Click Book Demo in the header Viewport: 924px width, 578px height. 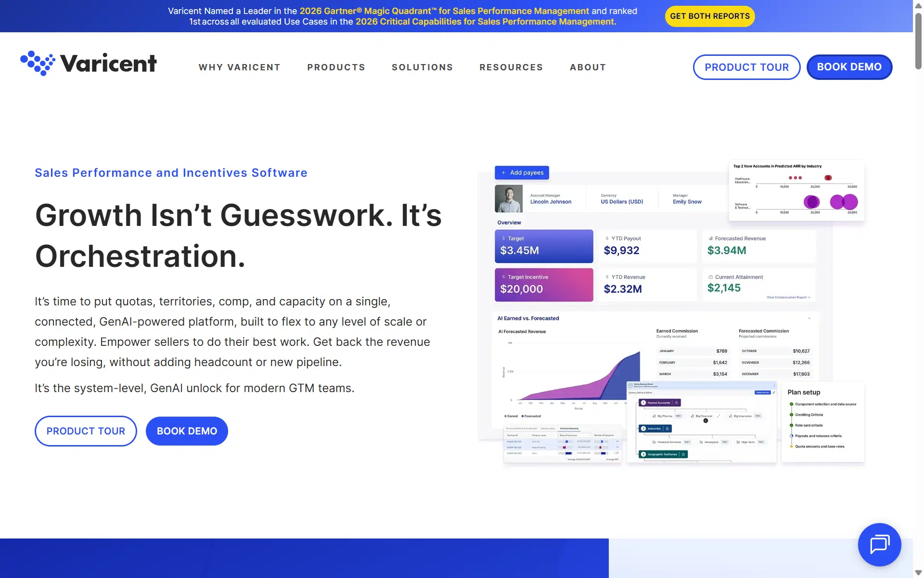click(x=849, y=67)
